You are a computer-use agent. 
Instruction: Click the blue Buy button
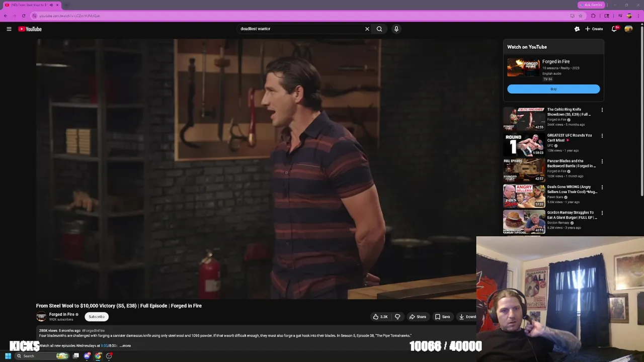[553, 89]
